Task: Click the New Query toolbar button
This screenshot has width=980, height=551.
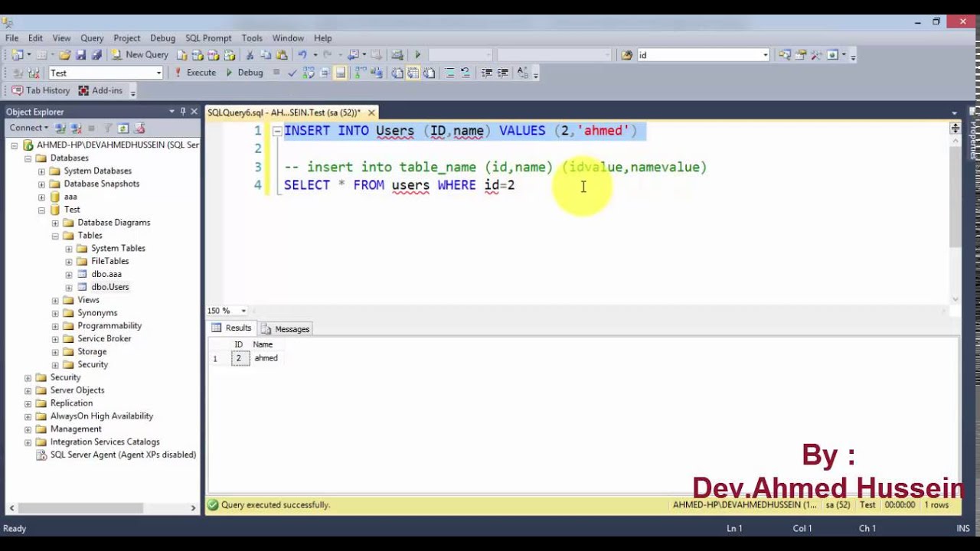Action: 139,55
